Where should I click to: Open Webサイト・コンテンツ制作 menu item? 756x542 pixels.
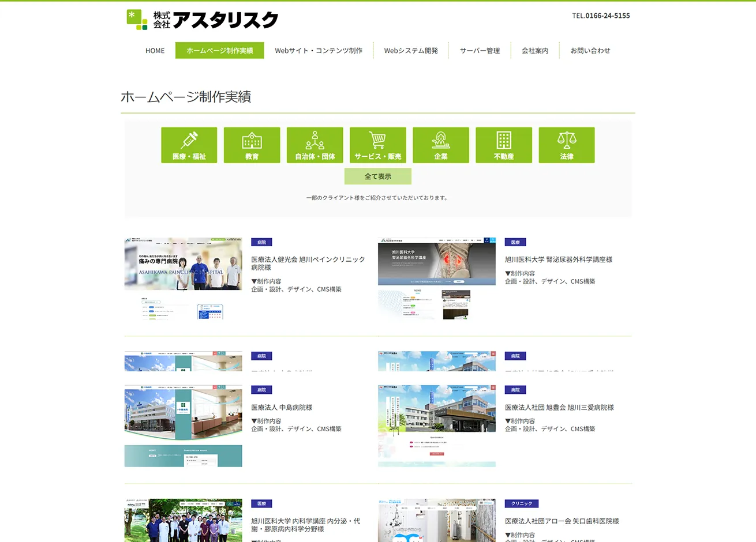[319, 51]
